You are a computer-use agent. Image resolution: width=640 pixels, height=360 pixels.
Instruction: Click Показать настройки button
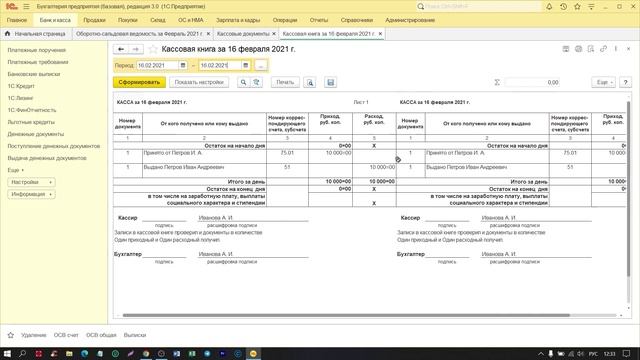199,82
